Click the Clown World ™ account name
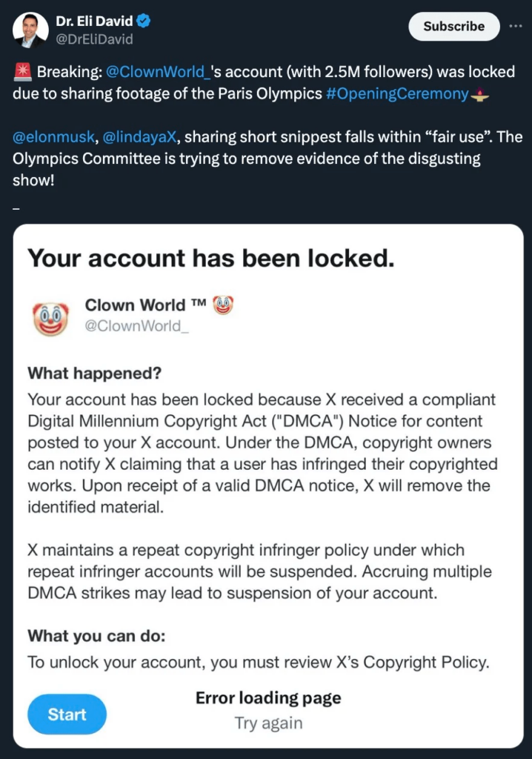This screenshot has height=759, width=532. pyautogui.click(x=146, y=305)
